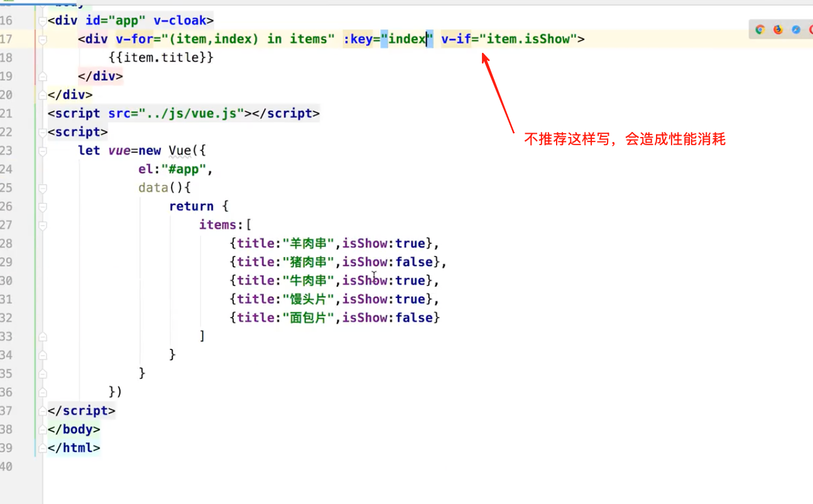
Task: Click fold end marker on line 33
Action: 42,336
